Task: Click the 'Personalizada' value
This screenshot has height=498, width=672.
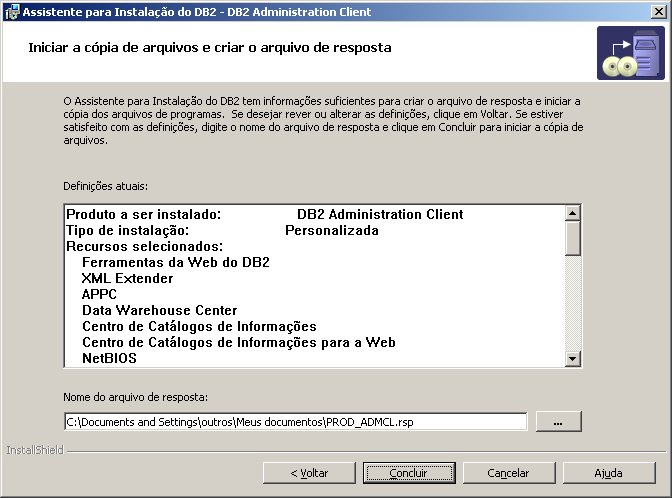Action: (332, 230)
